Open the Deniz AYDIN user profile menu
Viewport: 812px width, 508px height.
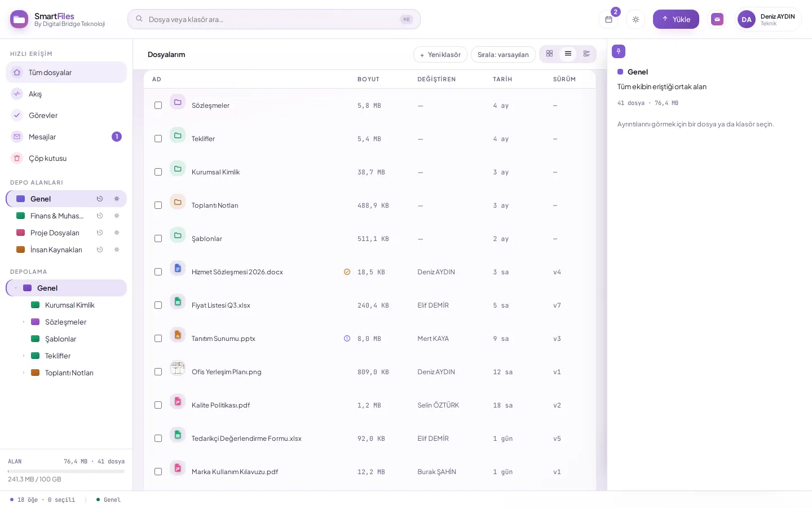point(769,19)
